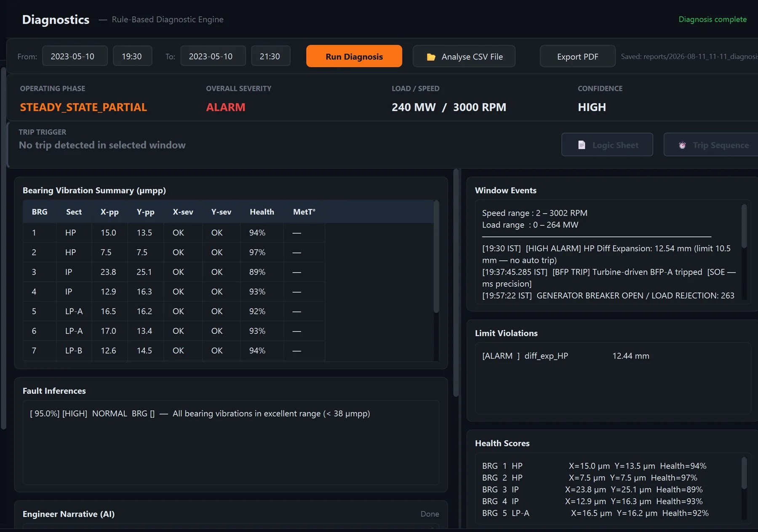
Task: Click the bearing vibration table scrollbar
Action: click(x=436, y=257)
